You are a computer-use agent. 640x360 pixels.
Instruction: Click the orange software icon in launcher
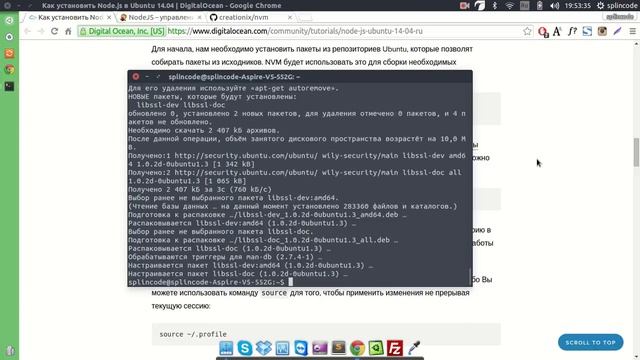point(9,53)
